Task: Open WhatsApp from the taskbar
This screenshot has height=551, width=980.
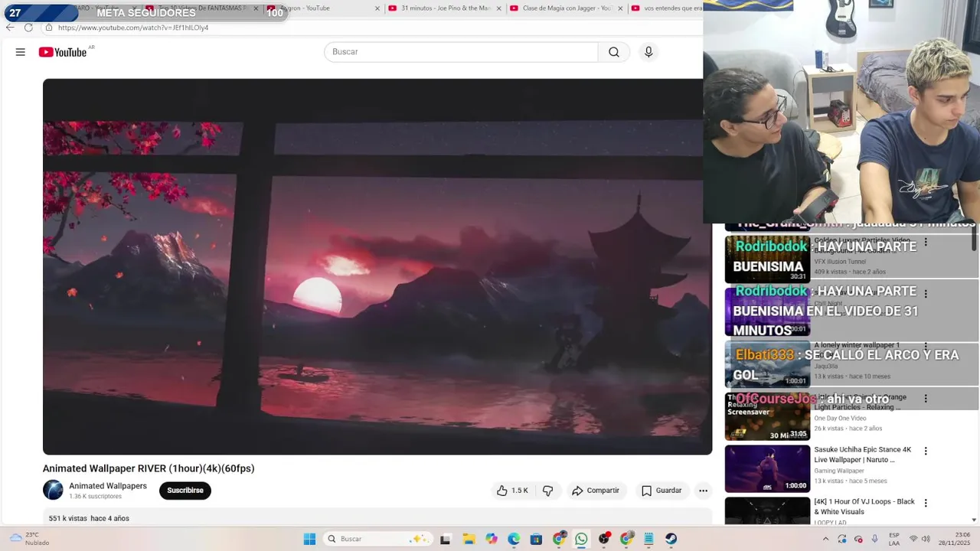Action: point(581,539)
